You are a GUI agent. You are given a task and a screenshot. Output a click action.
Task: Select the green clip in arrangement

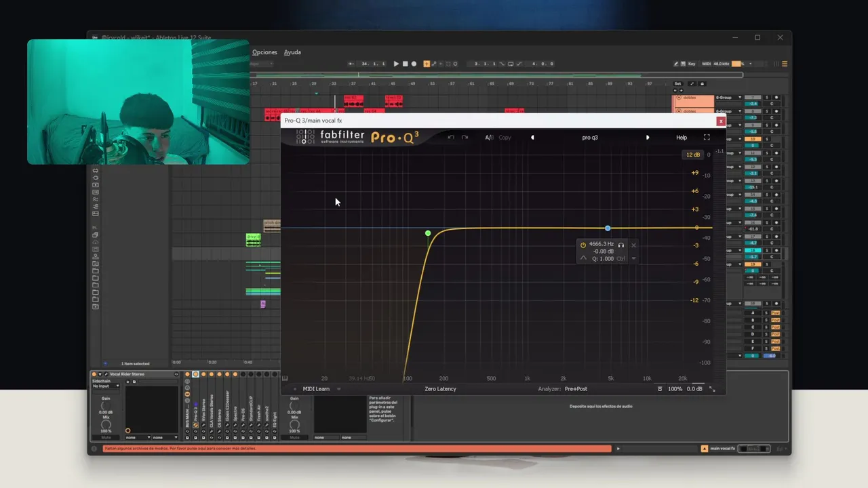[x=253, y=239]
